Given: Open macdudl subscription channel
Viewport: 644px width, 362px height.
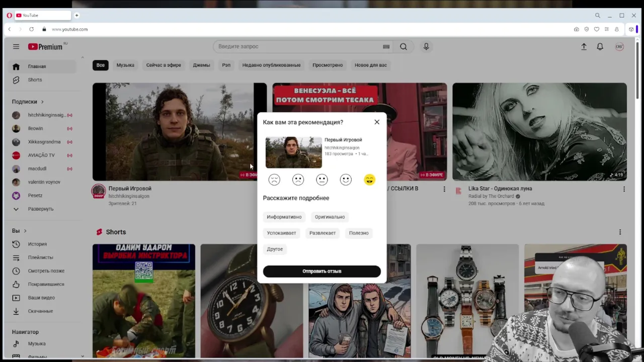Looking at the screenshot, I should tap(41, 168).
